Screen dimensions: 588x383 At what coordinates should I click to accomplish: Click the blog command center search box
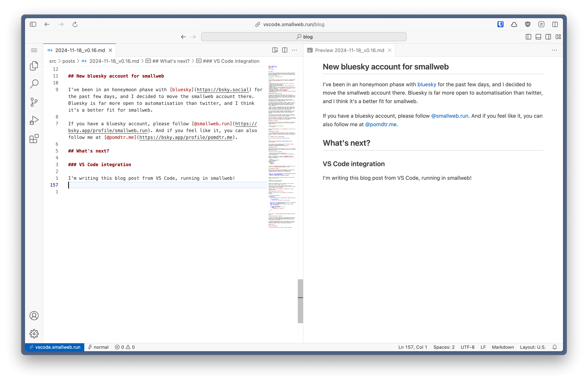[x=304, y=37]
